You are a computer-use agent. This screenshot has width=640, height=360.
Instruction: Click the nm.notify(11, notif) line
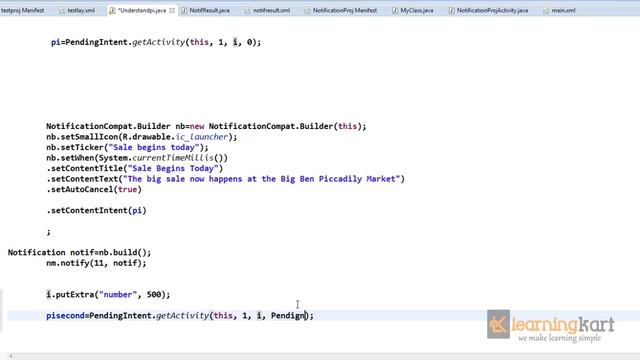[x=96, y=263]
